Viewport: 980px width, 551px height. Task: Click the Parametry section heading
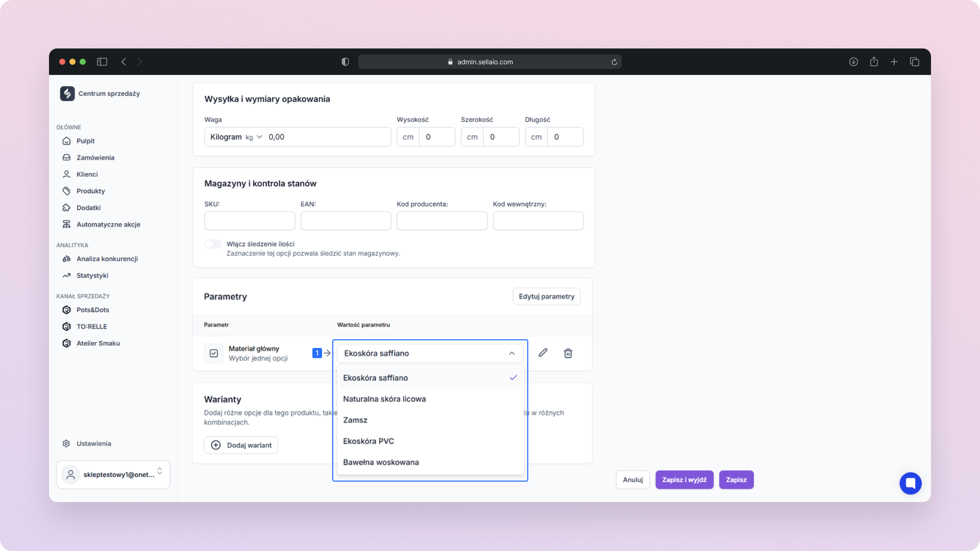click(x=225, y=296)
